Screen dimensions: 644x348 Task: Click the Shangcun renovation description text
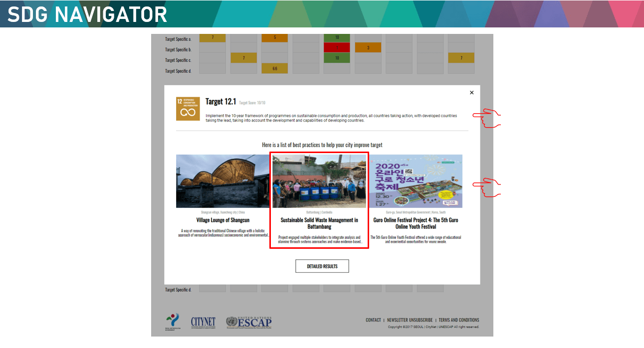(223, 233)
